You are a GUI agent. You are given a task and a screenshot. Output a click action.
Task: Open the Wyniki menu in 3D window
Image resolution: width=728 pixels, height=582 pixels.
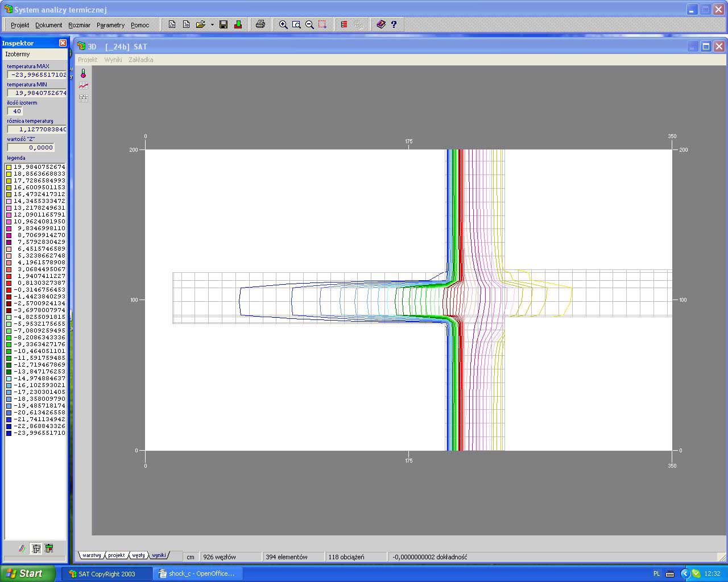click(x=113, y=60)
